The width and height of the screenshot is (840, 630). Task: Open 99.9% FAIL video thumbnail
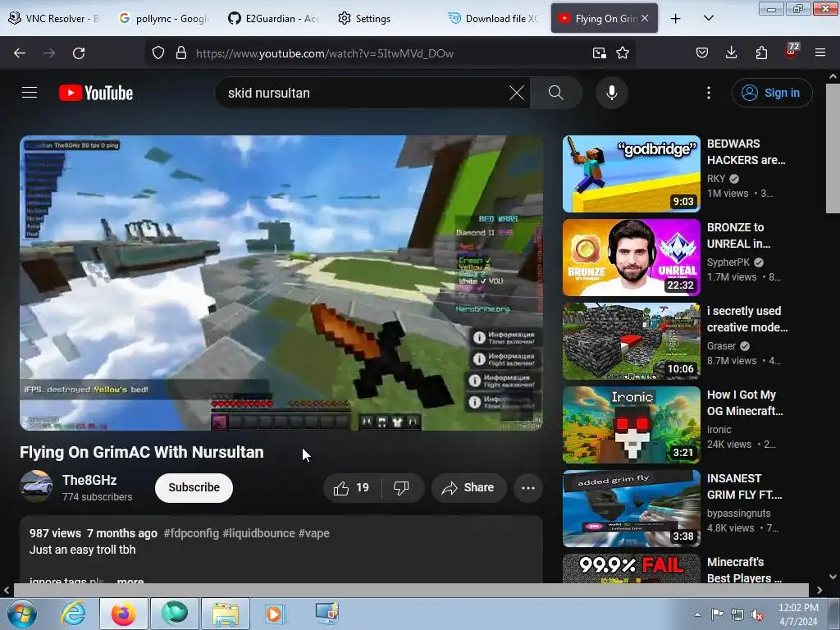coord(631,568)
